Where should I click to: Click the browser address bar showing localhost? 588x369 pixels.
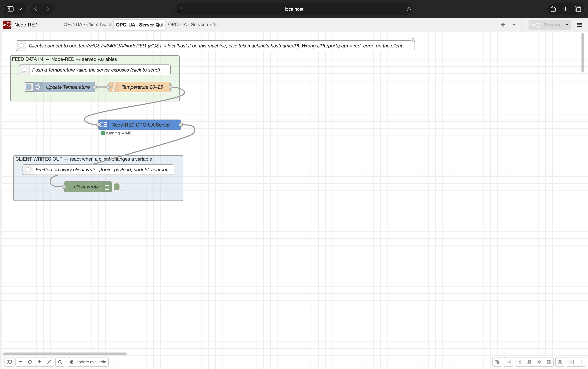pos(294,9)
